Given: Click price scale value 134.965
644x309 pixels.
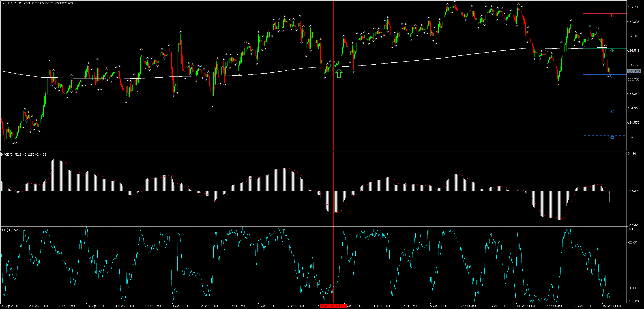Looking at the screenshot, I should [634, 108].
